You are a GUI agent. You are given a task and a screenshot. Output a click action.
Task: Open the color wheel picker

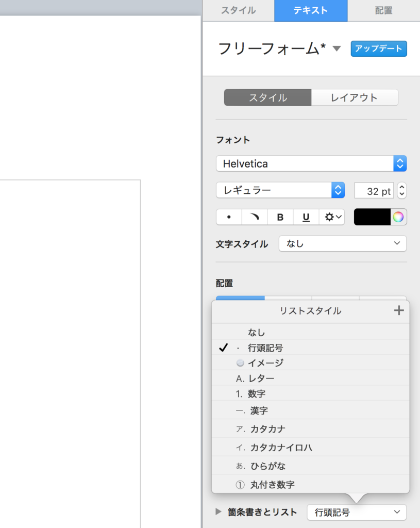[x=398, y=217]
